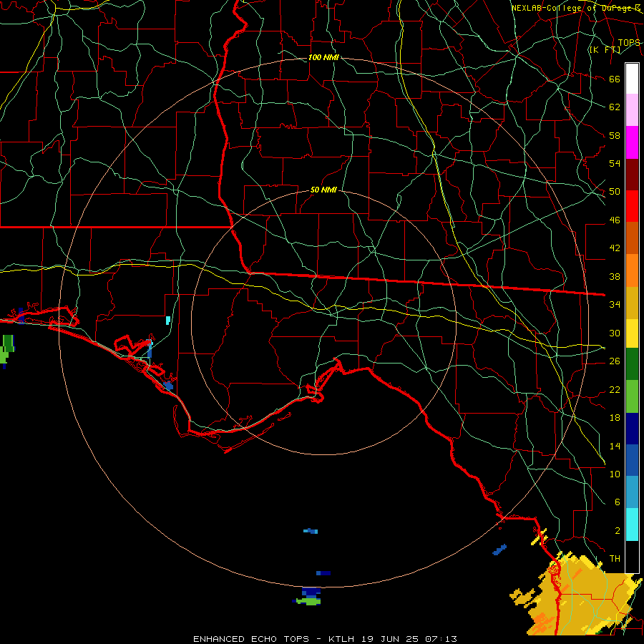Image resolution: width=644 pixels, height=644 pixels.
Task: Select the 6 legend scale value
Action: click(618, 502)
